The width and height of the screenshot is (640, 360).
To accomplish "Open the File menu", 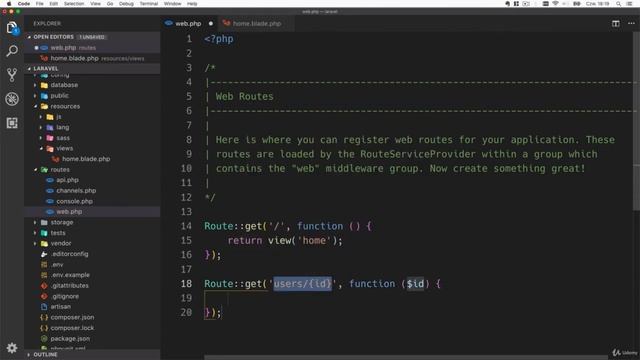I will 39,4.
